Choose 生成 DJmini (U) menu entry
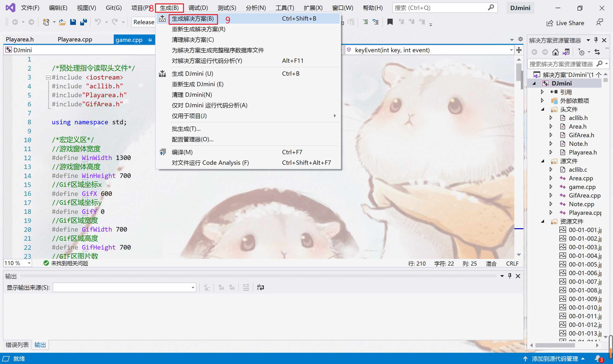 click(x=248, y=74)
